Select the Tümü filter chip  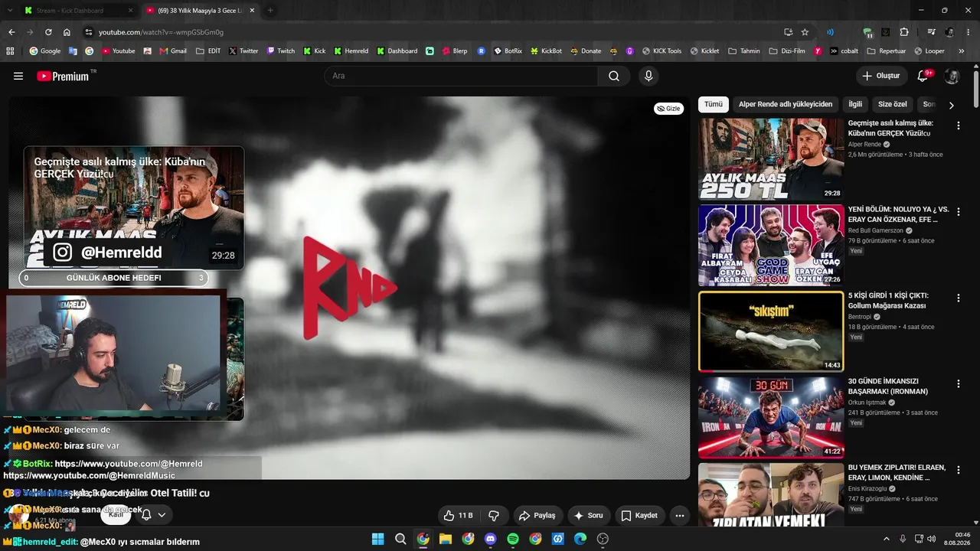(714, 104)
